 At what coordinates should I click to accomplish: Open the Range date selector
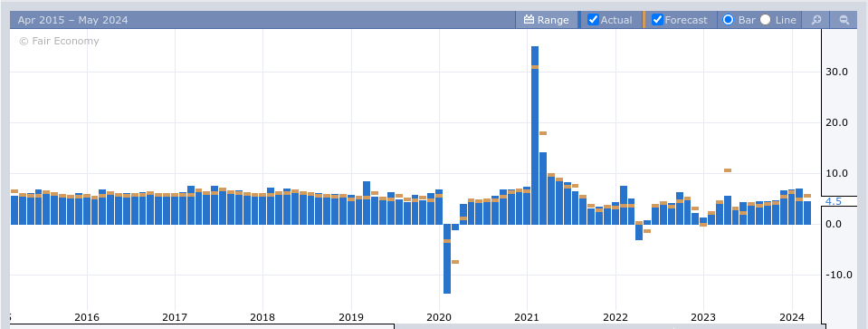547,20
